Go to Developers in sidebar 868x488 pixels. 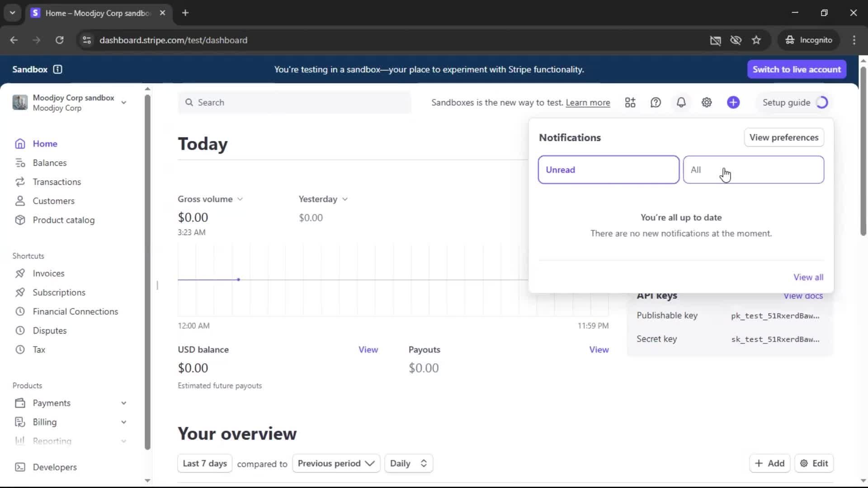54,467
